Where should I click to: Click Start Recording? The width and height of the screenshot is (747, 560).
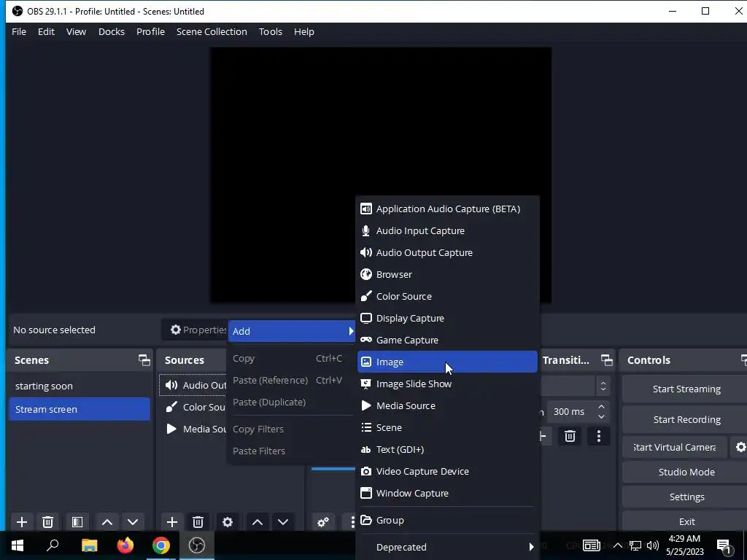pyautogui.click(x=686, y=419)
